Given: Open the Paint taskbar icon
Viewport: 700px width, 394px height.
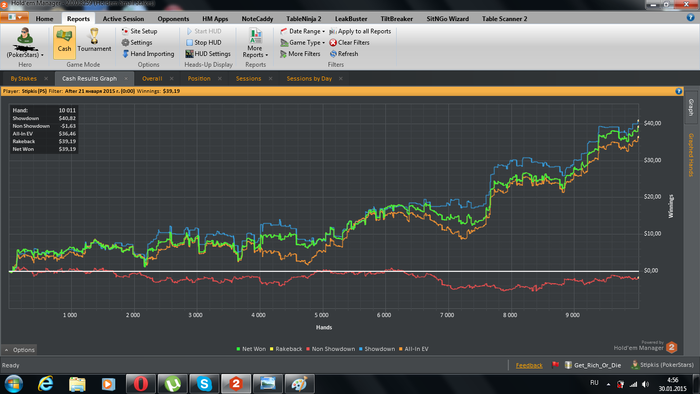Looking at the screenshot, I should point(299,384).
